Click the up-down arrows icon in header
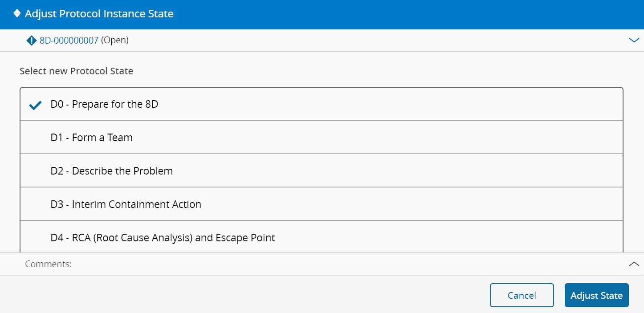 (x=17, y=14)
